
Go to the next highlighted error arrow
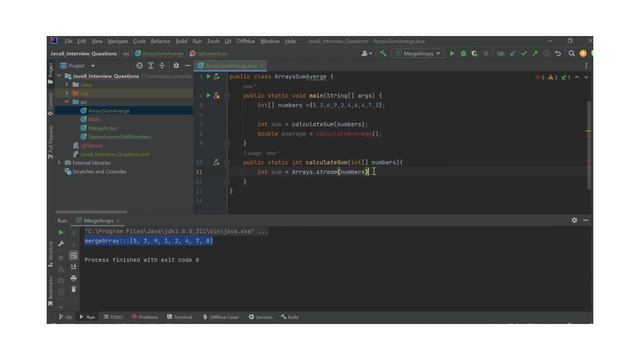[587, 77]
